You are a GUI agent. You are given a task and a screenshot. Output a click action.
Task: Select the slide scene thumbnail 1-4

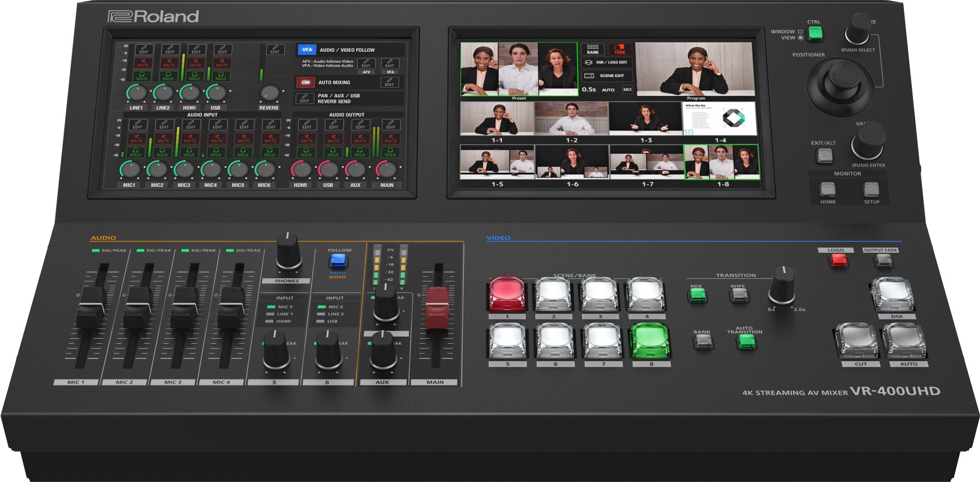(720, 119)
